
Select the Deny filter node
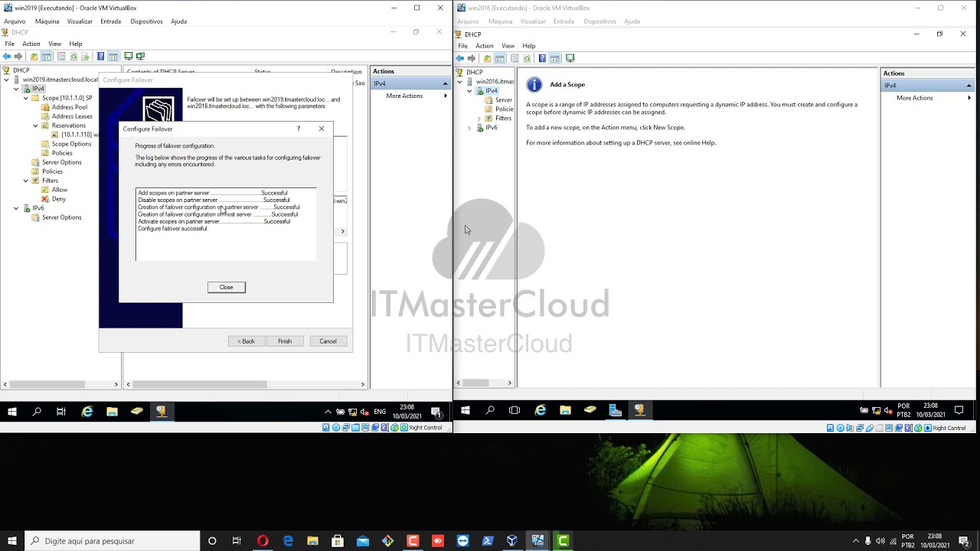click(59, 199)
